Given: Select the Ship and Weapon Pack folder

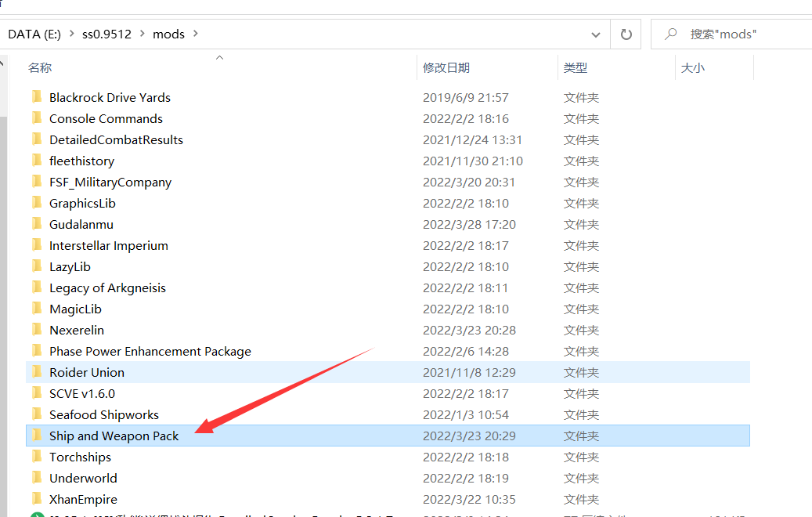Looking at the screenshot, I should [114, 436].
